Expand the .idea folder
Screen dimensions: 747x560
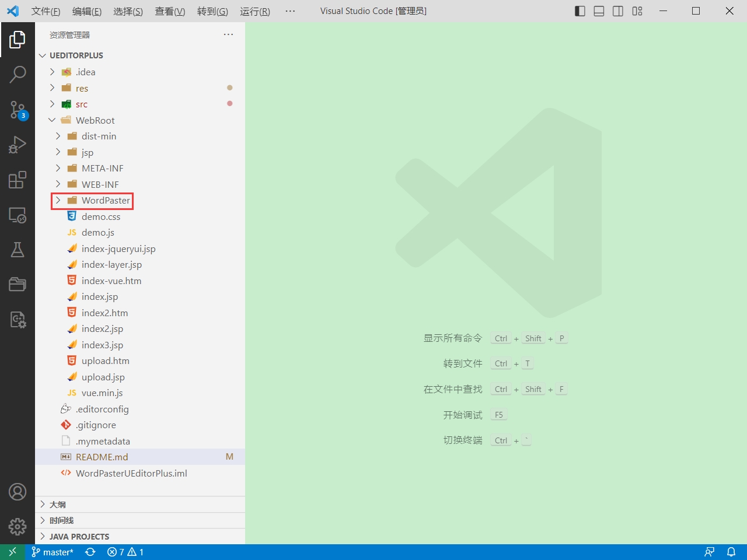(140, 72)
